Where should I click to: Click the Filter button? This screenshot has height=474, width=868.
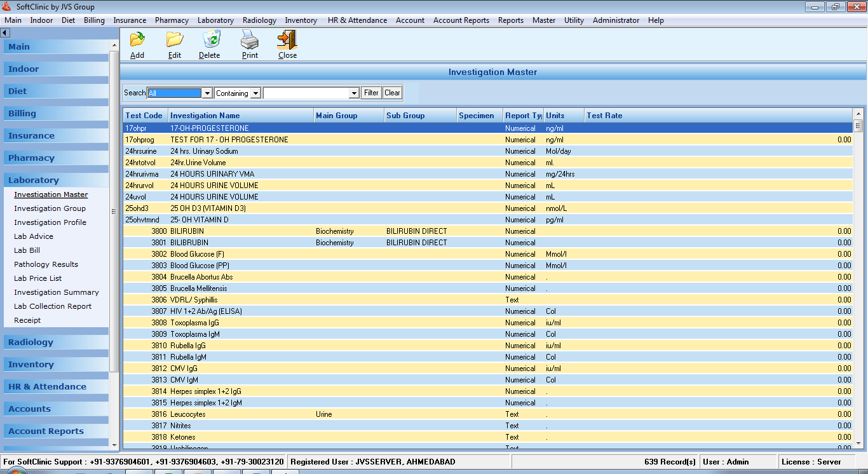[x=370, y=92]
